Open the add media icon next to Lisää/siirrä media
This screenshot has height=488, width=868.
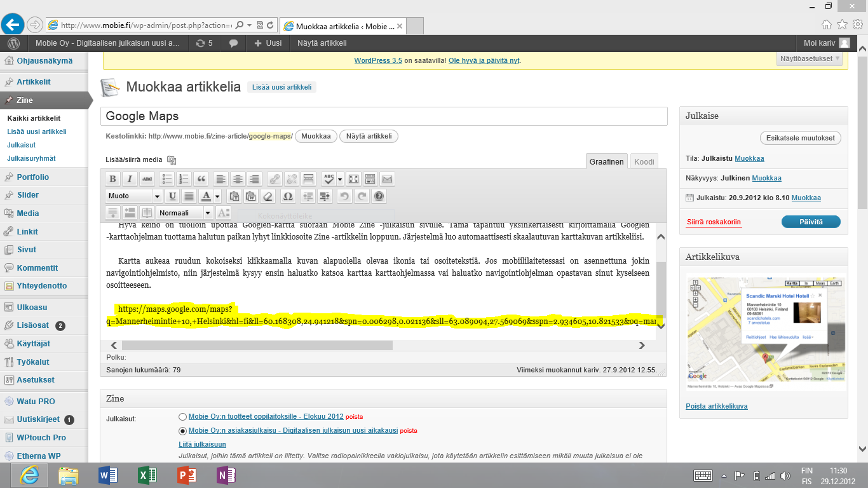coord(171,160)
